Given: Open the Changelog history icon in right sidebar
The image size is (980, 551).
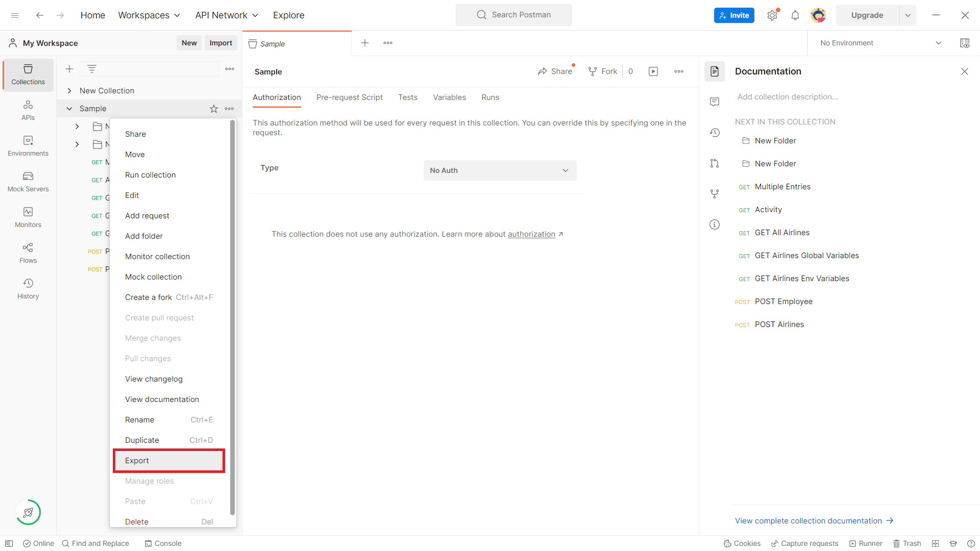Looking at the screenshot, I should pyautogui.click(x=715, y=133).
